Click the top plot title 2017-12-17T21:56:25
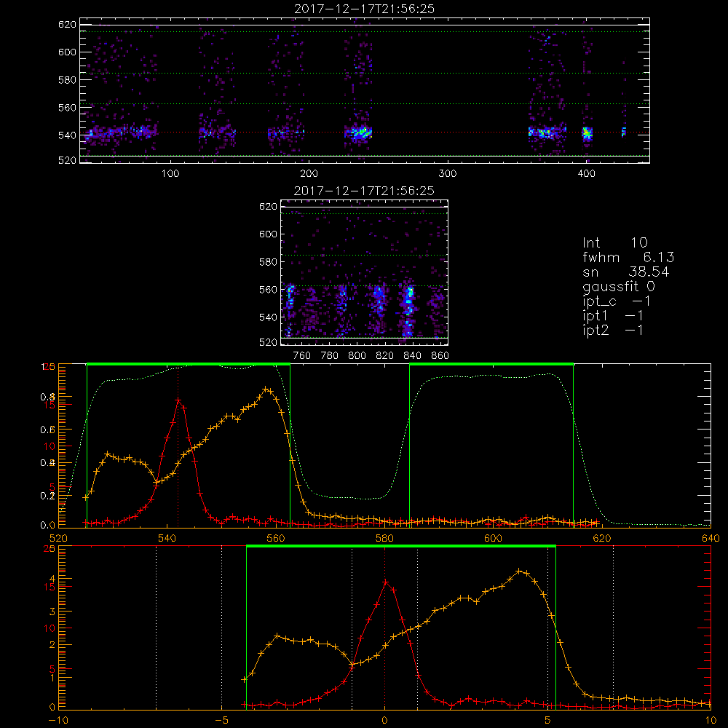Screen dimensions: 728x728 click(x=364, y=9)
